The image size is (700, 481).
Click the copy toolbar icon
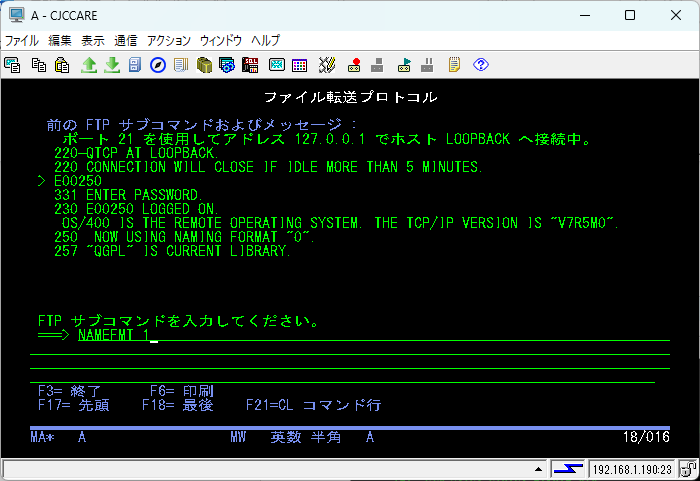click(x=39, y=65)
